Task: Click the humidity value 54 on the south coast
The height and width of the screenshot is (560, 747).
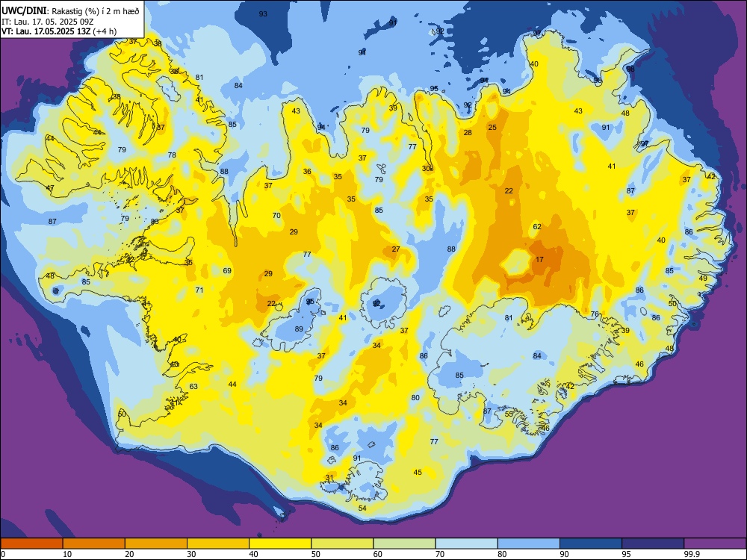Action: 362,508
